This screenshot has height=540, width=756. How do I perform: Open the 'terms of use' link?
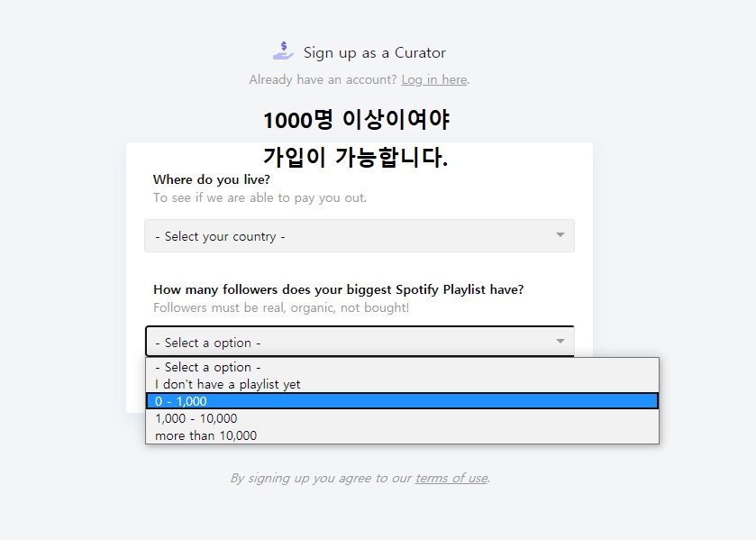(451, 478)
